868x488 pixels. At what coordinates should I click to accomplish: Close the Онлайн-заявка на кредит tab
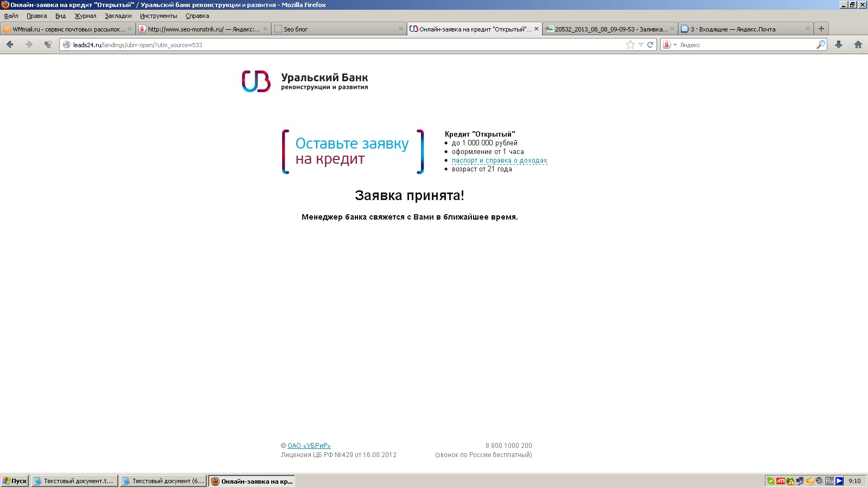[x=537, y=29]
